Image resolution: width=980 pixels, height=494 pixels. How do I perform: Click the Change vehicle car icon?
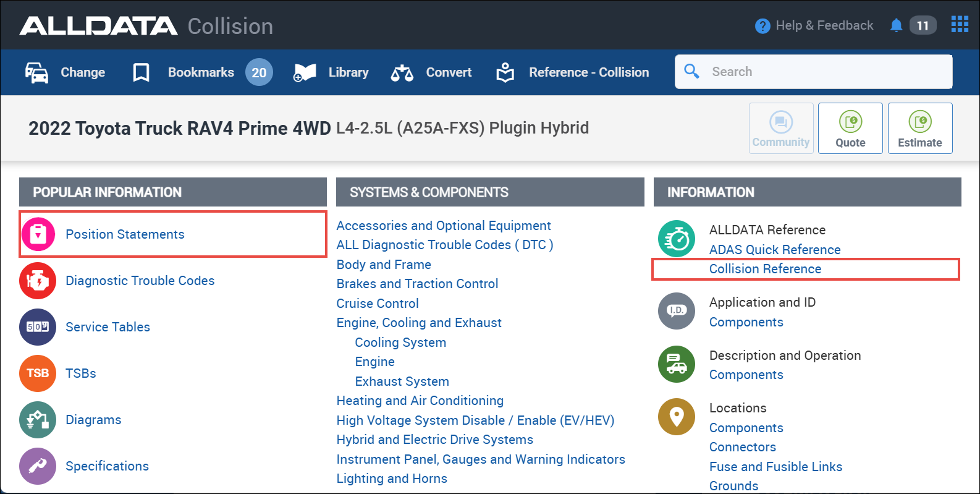coord(36,72)
